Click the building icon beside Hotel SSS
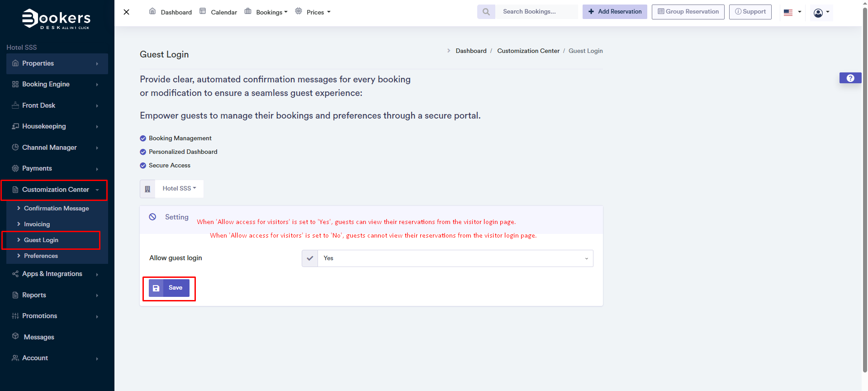This screenshot has height=391, width=868. [x=147, y=189]
